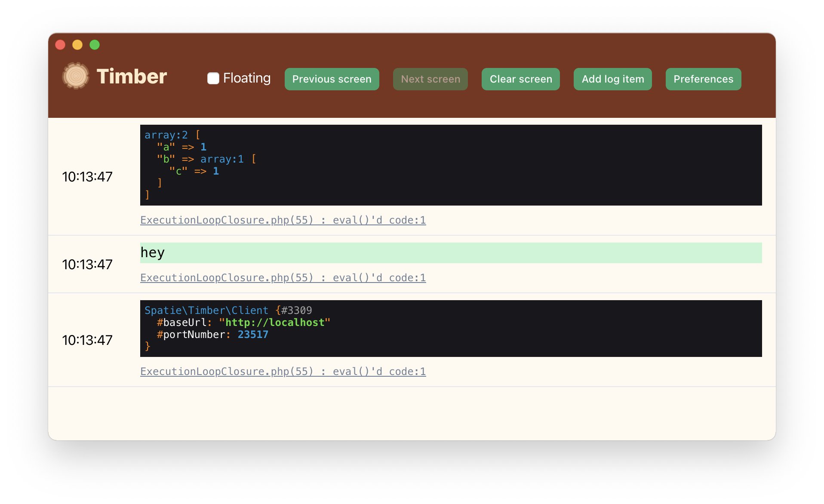824x504 pixels.
Task: Click the object id #3309
Action: [297, 310]
